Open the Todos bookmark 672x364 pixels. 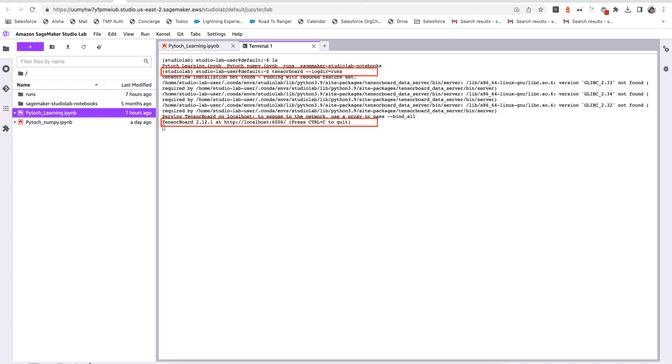[x=177, y=21]
